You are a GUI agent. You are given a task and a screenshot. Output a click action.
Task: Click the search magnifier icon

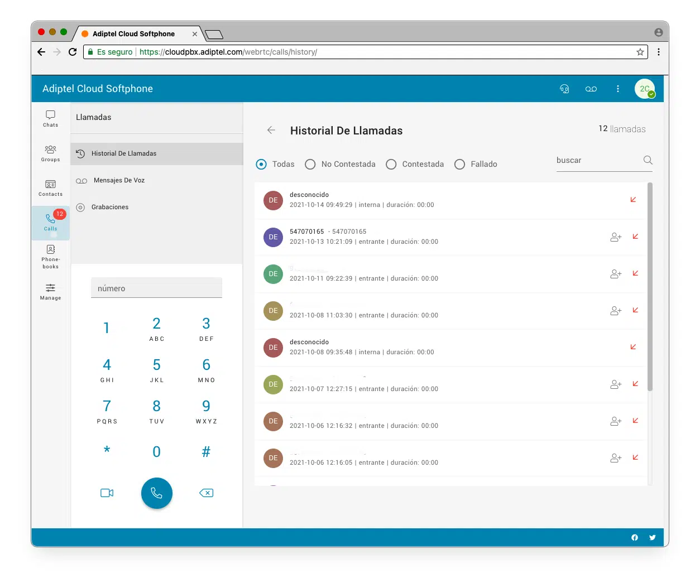[x=648, y=160]
